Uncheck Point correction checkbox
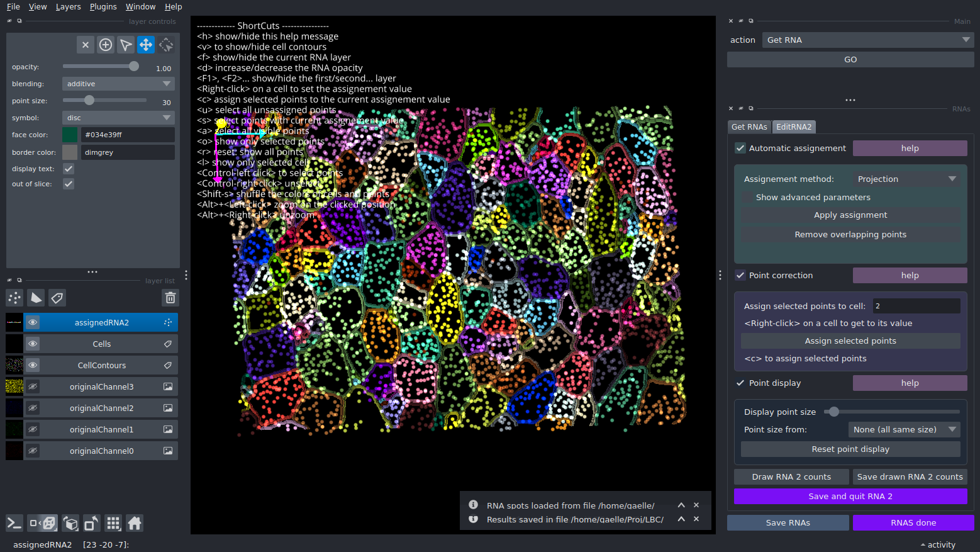The height and width of the screenshot is (552, 980). pyautogui.click(x=740, y=275)
